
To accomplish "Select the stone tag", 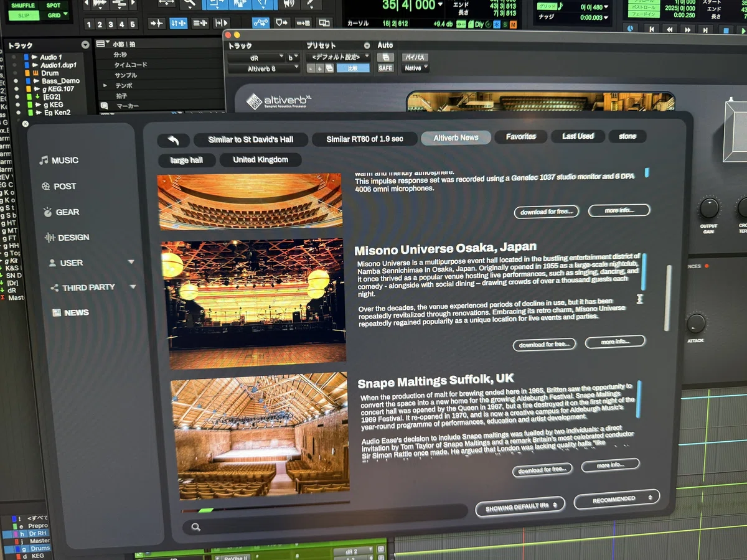I will point(627,136).
